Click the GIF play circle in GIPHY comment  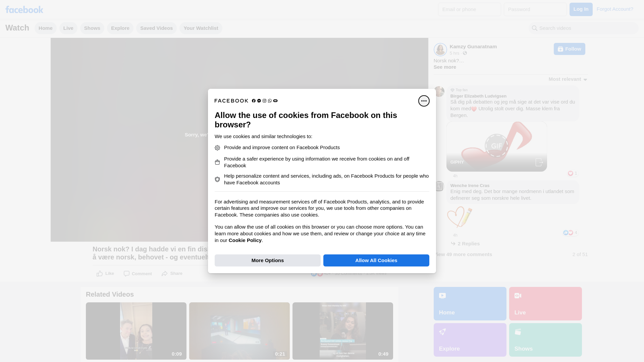[496, 146]
